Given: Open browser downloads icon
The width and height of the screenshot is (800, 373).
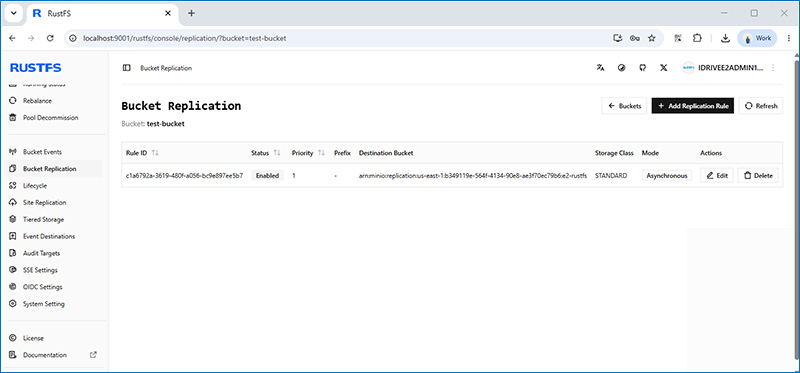Looking at the screenshot, I should tap(725, 38).
